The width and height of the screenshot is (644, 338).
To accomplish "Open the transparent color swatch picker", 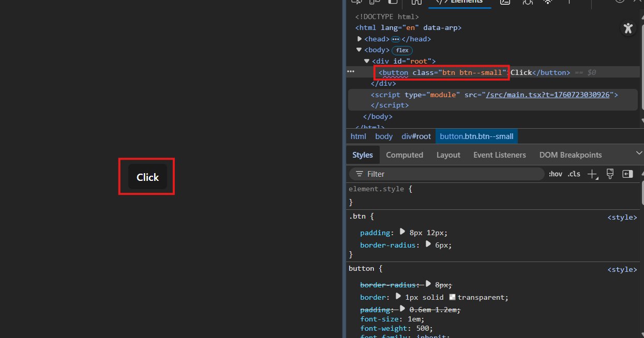I will coord(452,297).
